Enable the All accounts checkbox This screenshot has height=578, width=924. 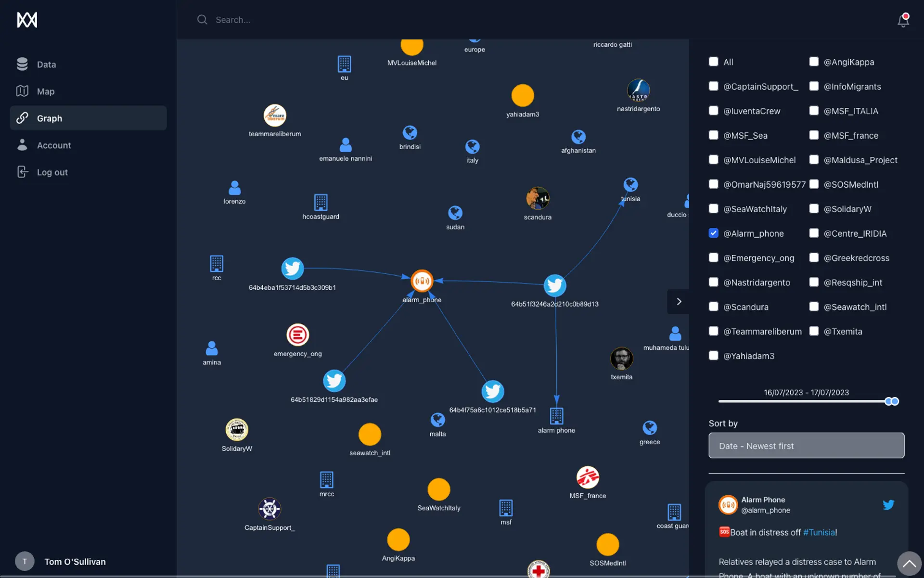tap(713, 62)
